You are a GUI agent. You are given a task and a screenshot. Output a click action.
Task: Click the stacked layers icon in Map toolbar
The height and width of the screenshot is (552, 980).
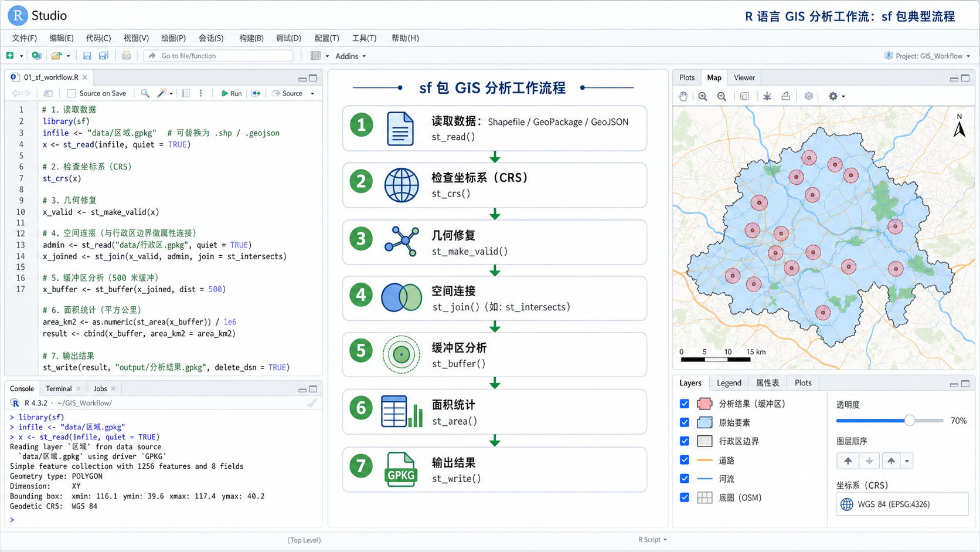tap(808, 96)
